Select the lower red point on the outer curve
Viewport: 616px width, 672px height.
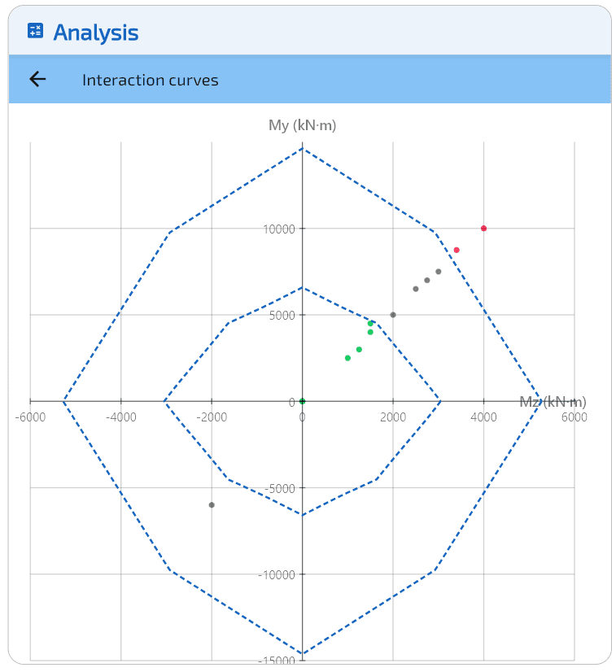[x=457, y=250]
